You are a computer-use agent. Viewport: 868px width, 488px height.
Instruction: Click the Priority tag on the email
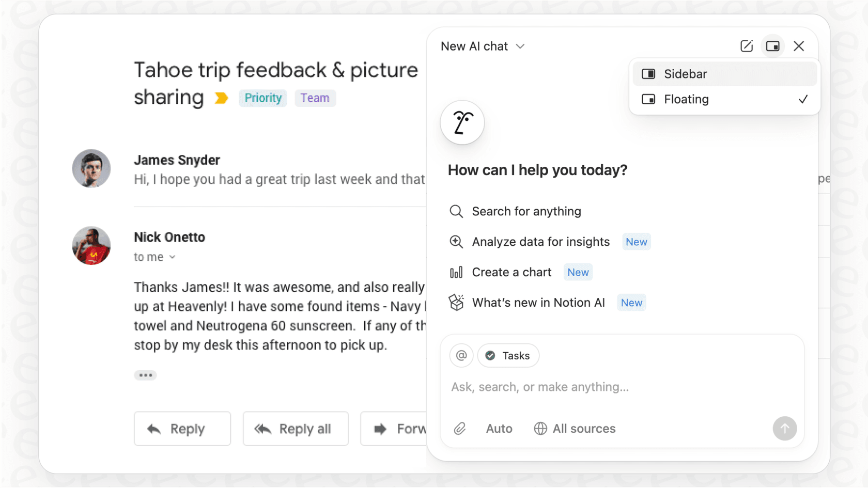(262, 98)
